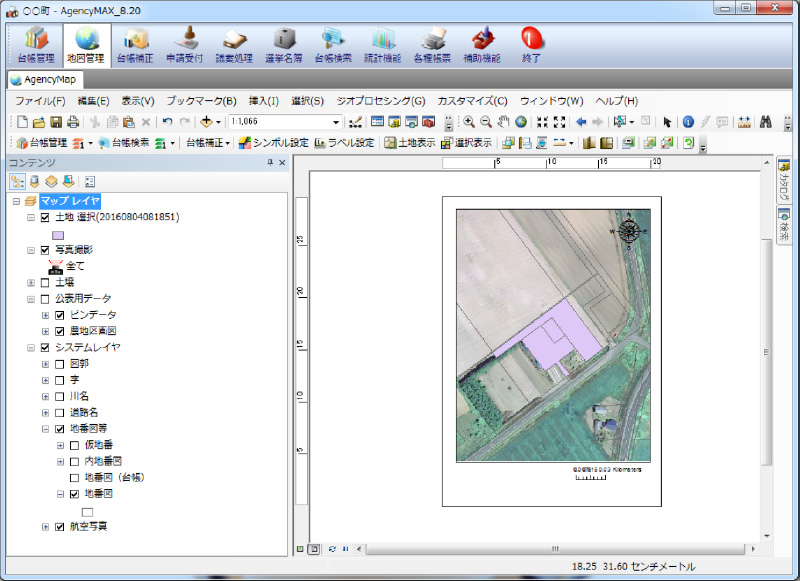Enable the 土壌 layer checkbox
Screen dimensions: 800x581
[45, 283]
